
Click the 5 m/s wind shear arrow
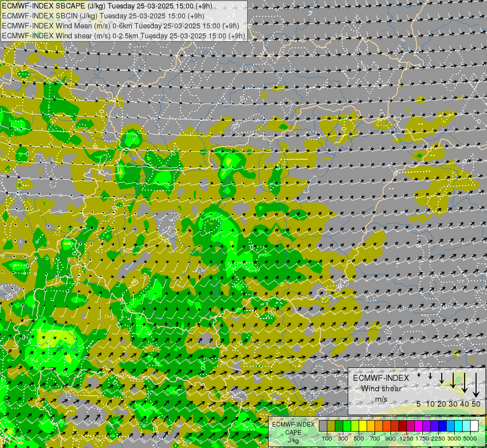pyautogui.click(x=419, y=375)
